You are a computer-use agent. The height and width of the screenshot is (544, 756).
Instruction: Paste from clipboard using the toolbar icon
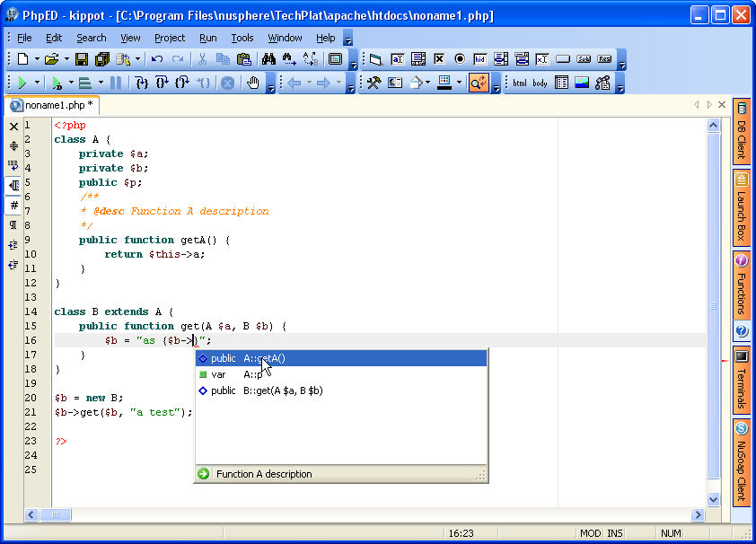click(x=244, y=59)
